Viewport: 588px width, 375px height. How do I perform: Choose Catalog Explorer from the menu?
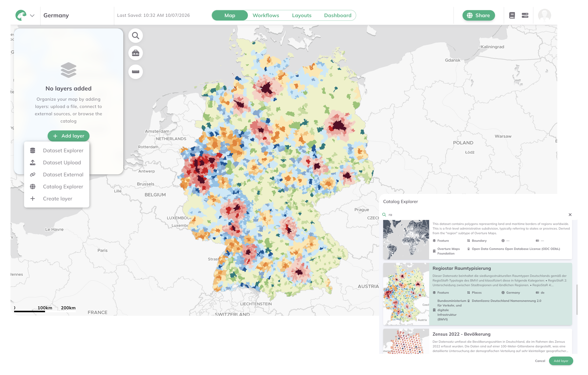[x=57, y=187]
